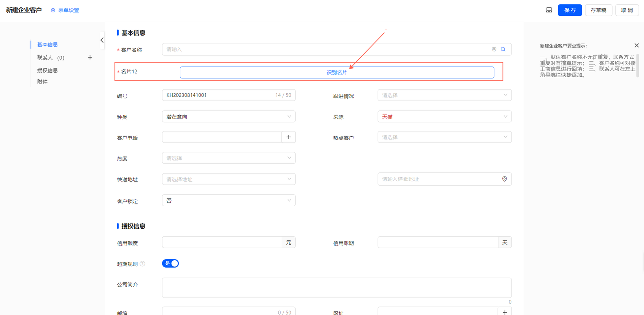Open the source dropdown showing 天猫
644x315 pixels.
click(444, 116)
